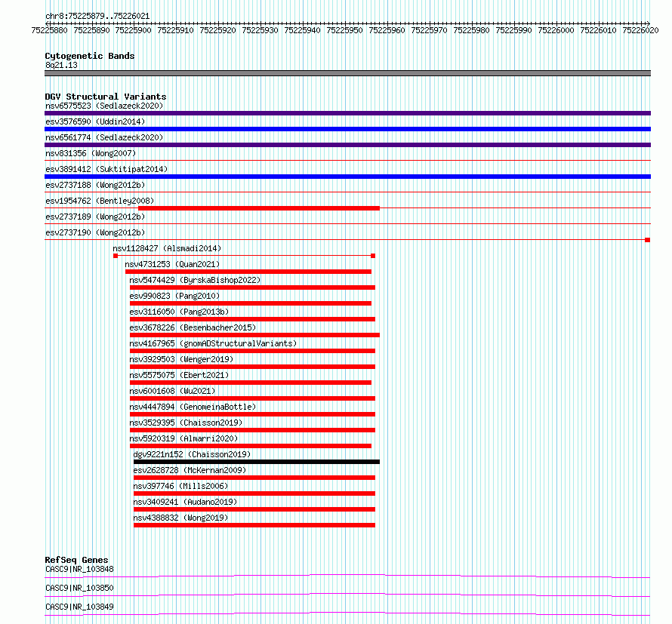Image resolution: width=672 pixels, height=624 pixels.
Task: Select the nsv3929503 (Wenger2019) label
Action: click(181, 359)
